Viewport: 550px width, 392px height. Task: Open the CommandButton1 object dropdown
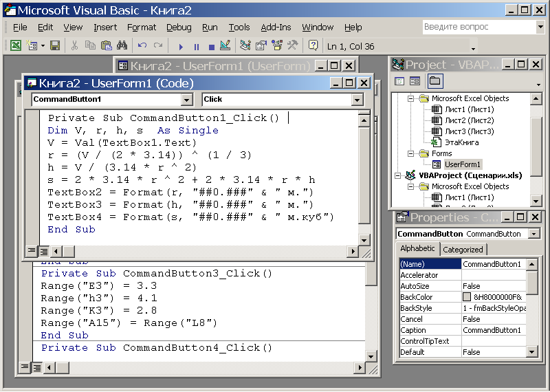187,100
